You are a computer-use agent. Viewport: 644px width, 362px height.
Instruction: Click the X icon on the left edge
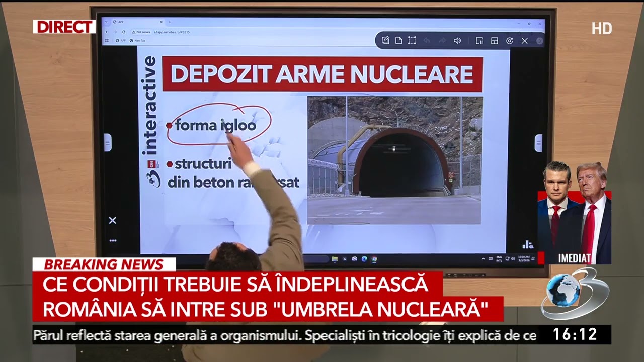coord(113,220)
